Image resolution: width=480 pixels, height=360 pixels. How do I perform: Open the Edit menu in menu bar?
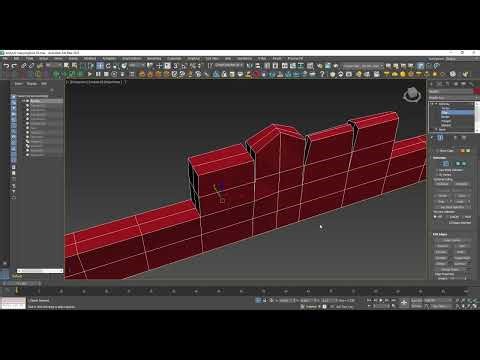16,59
